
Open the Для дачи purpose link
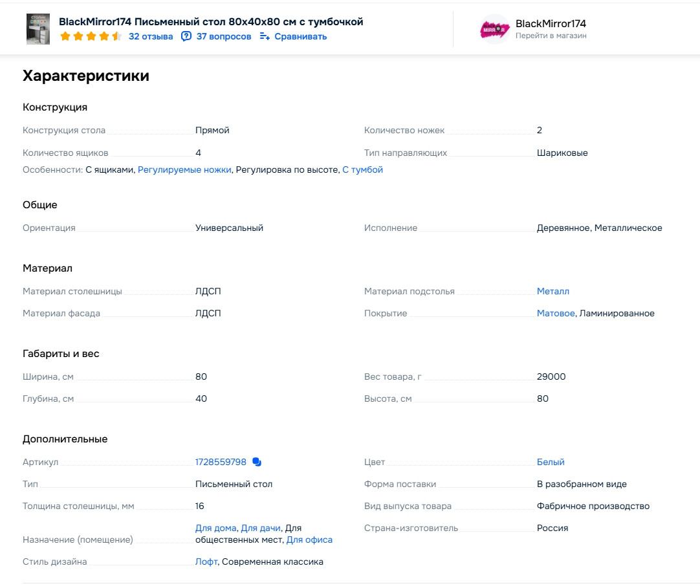[x=261, y=528]
